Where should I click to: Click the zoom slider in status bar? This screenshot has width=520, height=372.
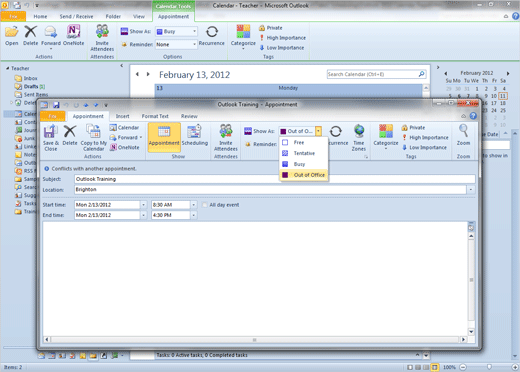(x=489, y=367)
